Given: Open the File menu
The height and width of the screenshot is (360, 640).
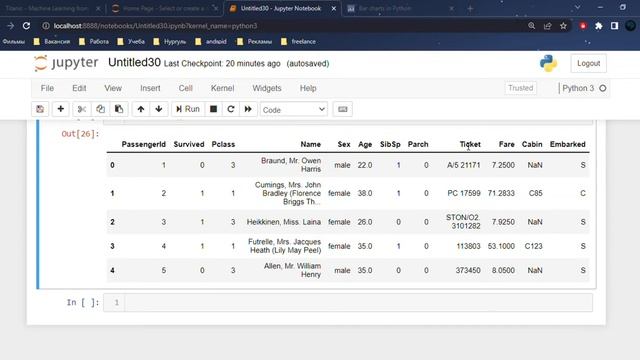Looking at the screenshot, I should click(47, 88).
